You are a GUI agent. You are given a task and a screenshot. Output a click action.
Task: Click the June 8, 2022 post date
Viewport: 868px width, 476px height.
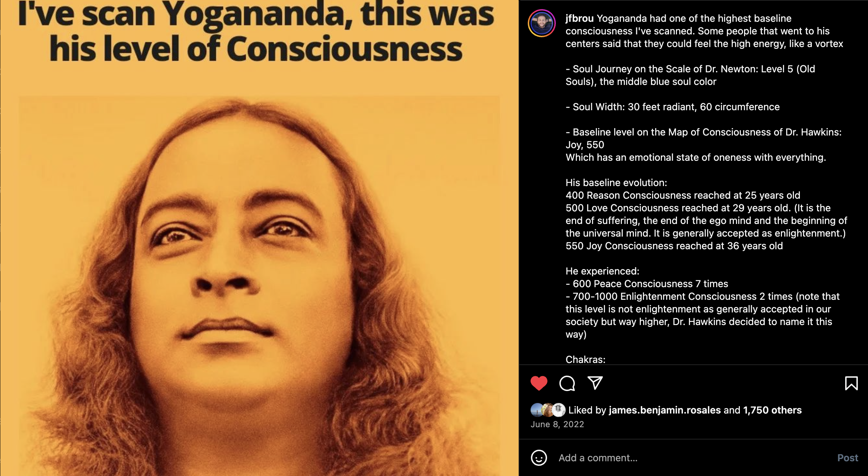point(557,424)
